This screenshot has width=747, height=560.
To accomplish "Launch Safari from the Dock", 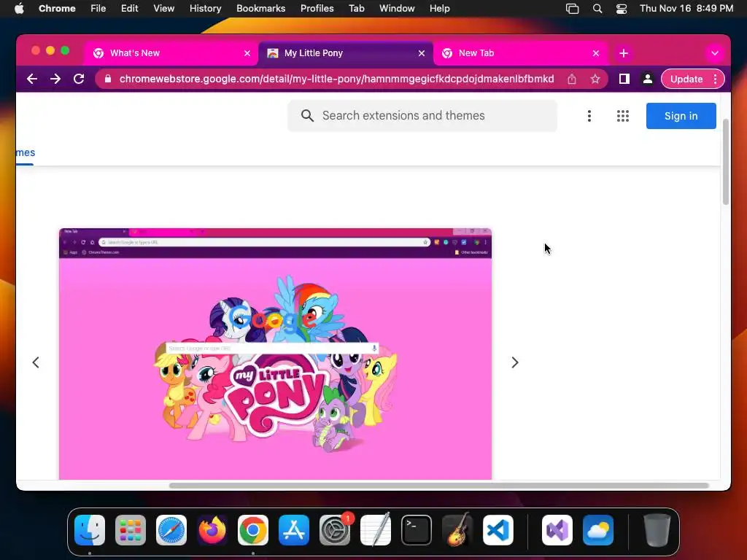I will click(x=171, y=530).
